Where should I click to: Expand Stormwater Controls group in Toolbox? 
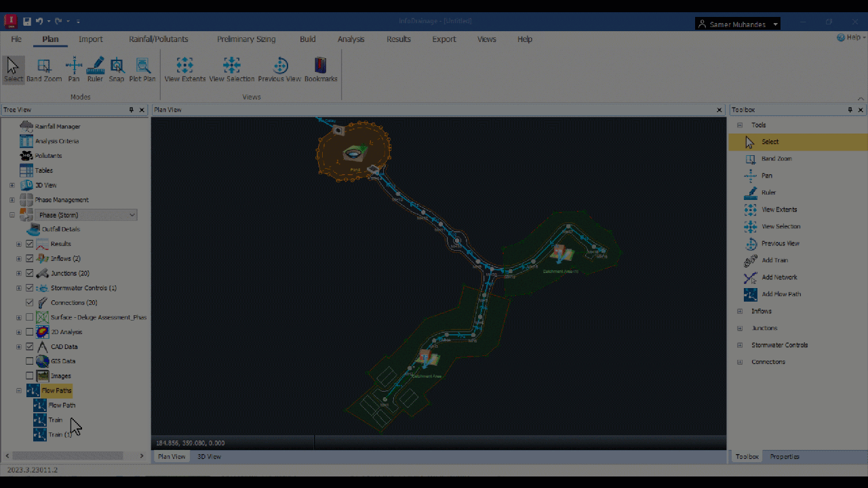coord(740,345)
